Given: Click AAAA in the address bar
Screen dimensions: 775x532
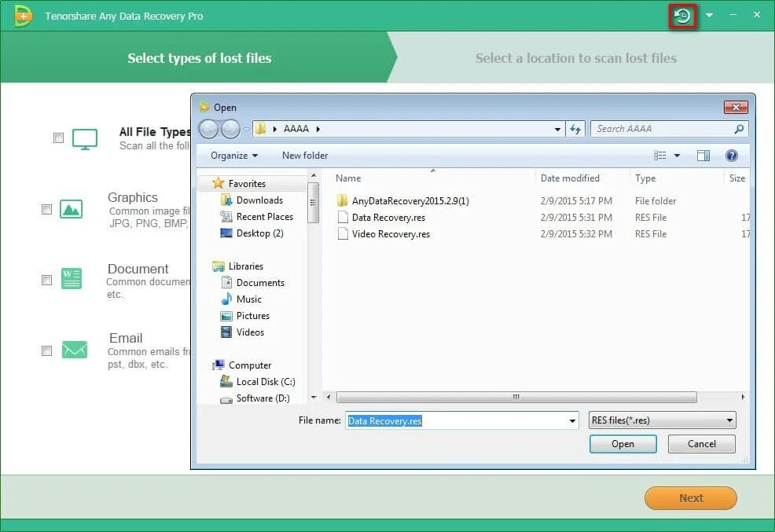Looking at the screenshot, I should tap(296, 128).
